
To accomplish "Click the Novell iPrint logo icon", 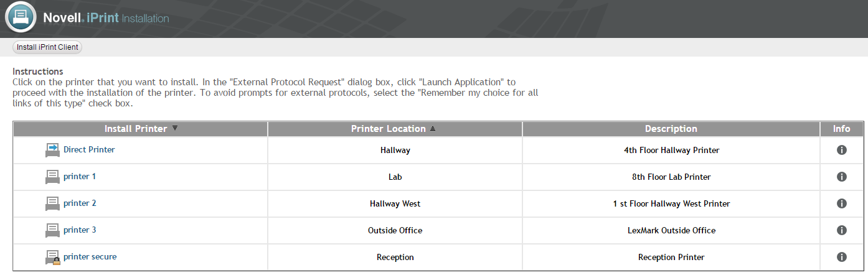I will pyautogui.click(x=21, y=17).
